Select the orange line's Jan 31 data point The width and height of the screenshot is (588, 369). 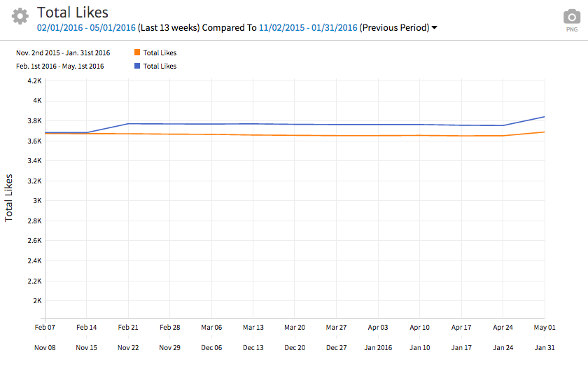coord(544,132)
